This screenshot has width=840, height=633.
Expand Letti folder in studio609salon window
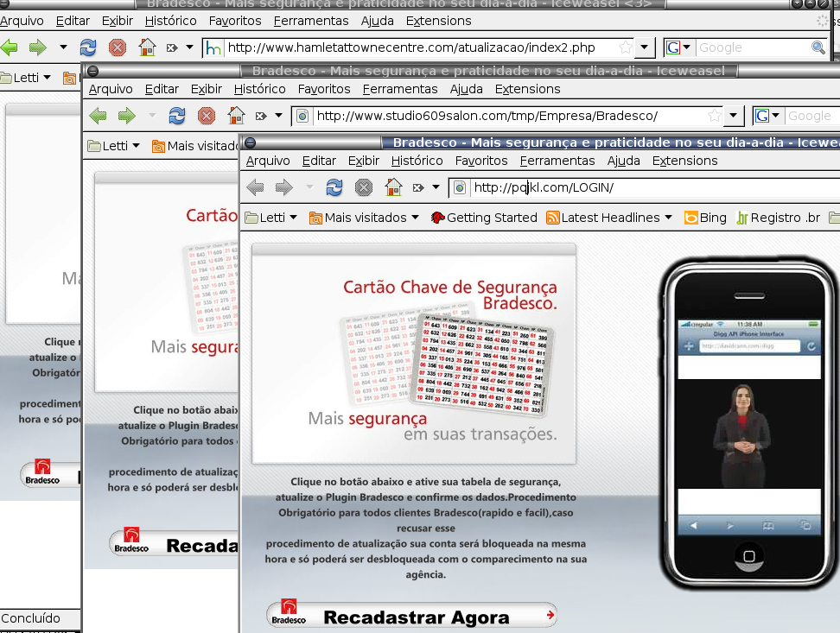coord(113,146)
